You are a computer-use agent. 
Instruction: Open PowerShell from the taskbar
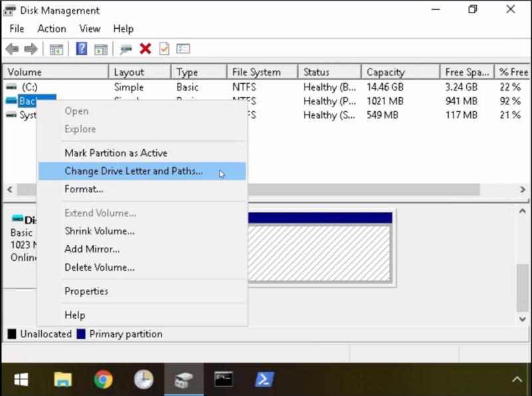(265, 379)
